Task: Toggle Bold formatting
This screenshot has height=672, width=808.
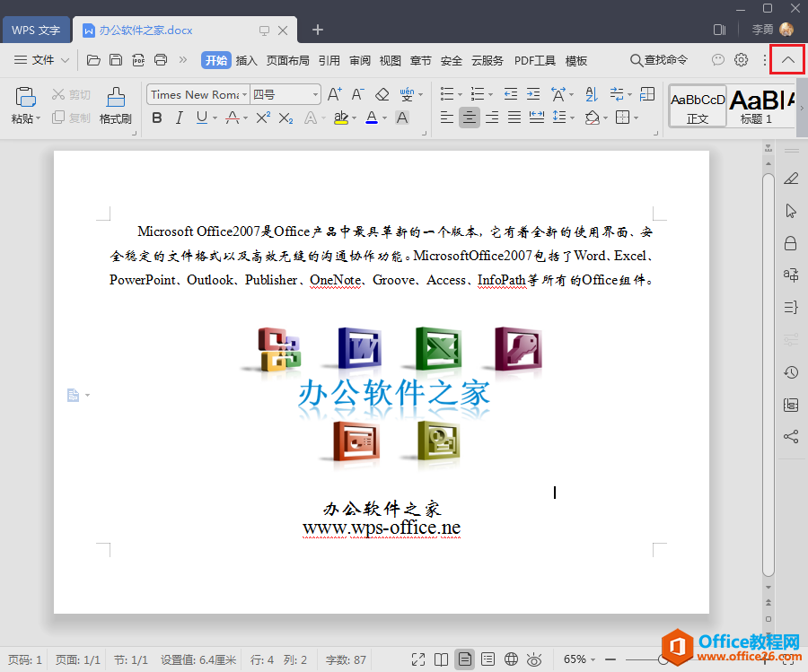Action: (x=157, y=118)
